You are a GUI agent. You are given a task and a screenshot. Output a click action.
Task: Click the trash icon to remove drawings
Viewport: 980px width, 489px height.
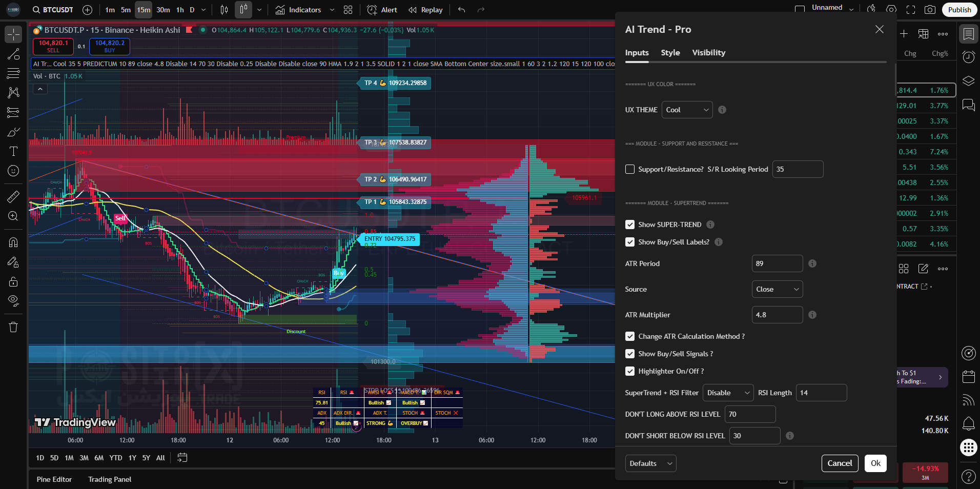13,327
